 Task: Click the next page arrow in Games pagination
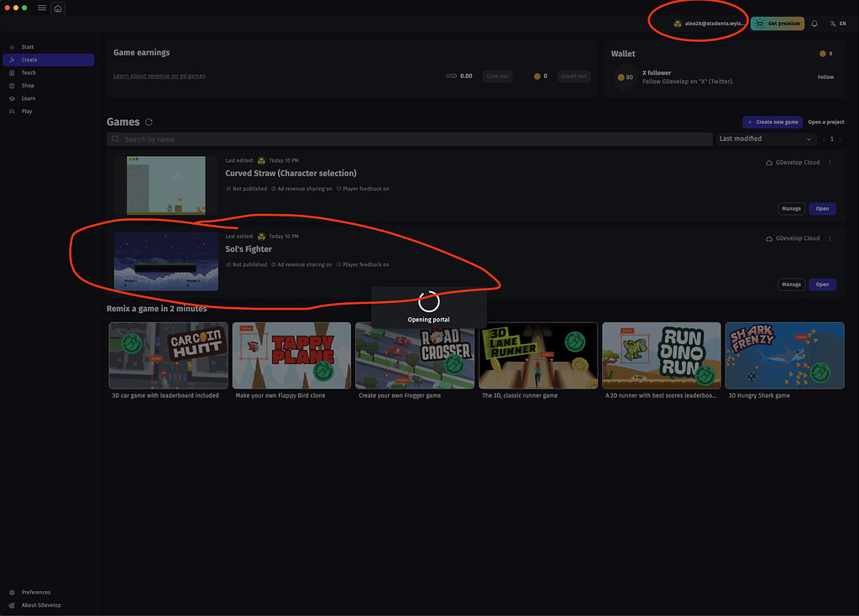point(840,139)
